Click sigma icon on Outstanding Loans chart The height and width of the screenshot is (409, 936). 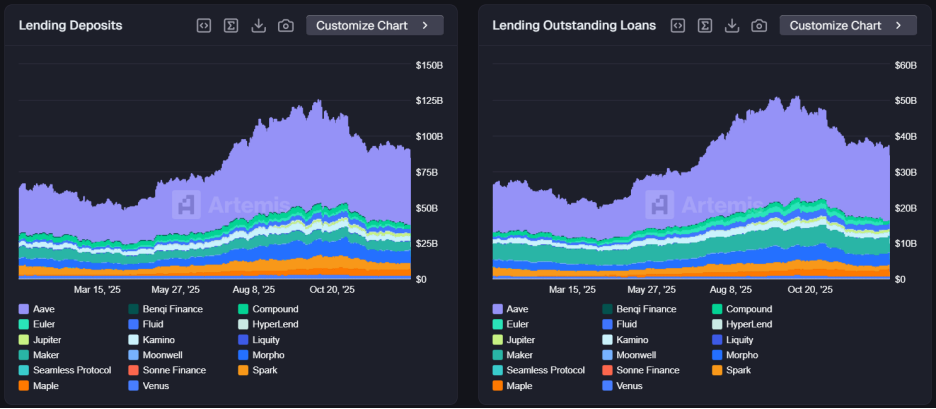[705, 25]
